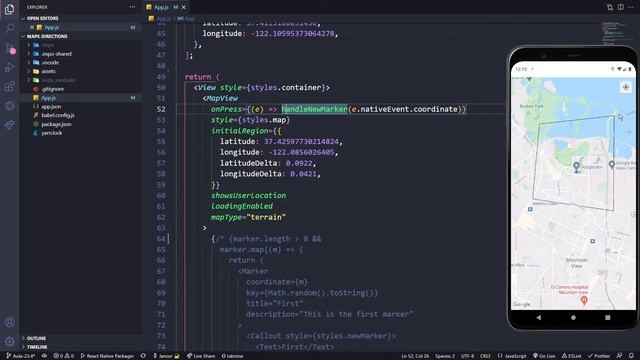This screenshot has width=640, height=360.
Task: Expand the assets folder
Action: (x=81, y=71)
